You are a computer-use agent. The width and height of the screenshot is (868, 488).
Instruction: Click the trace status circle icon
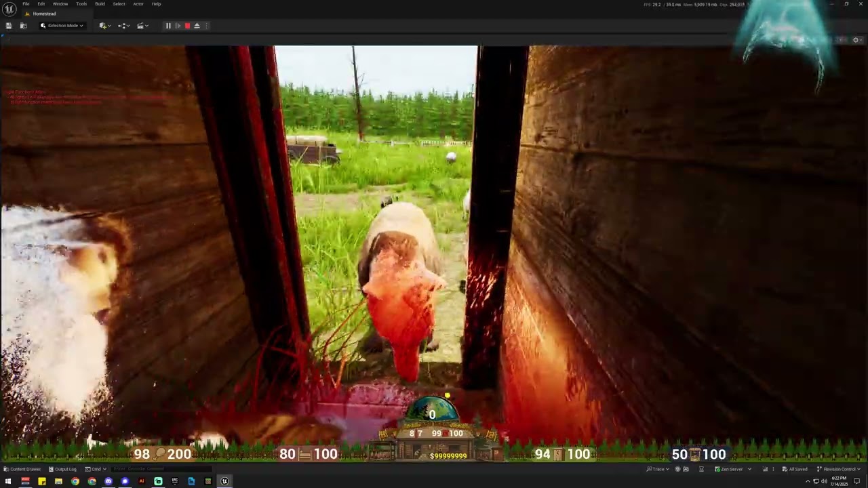(677, 469)
